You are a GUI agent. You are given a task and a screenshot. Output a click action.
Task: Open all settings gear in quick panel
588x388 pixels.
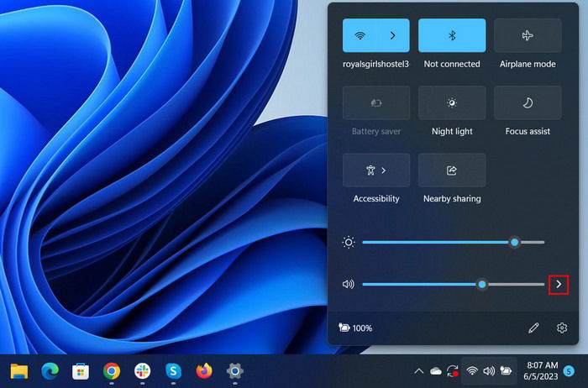point(561,328)
